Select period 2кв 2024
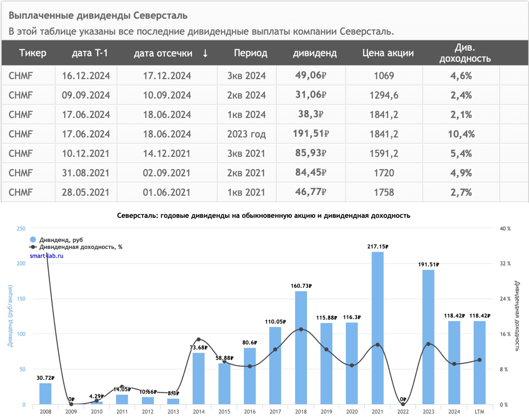This screenshot has width=529, height=420. tap(246, 95)
